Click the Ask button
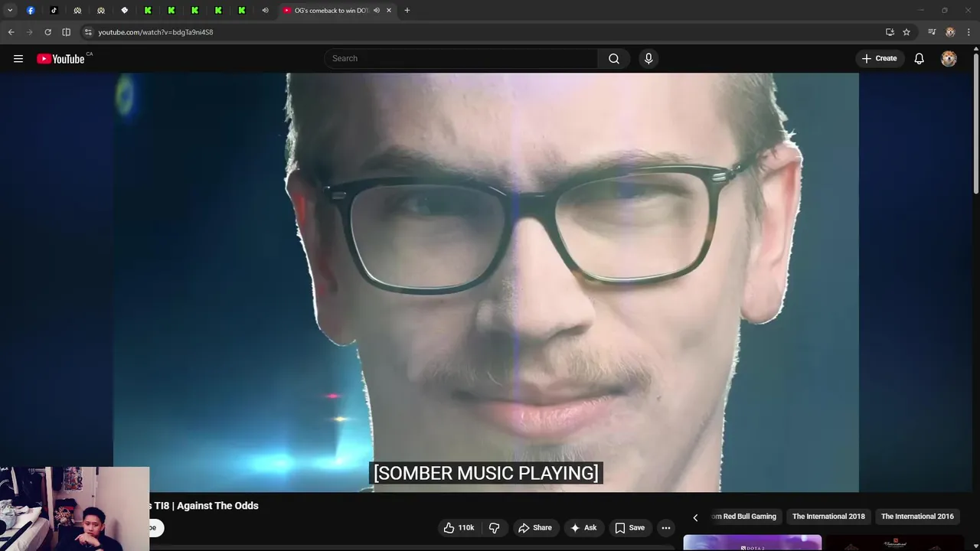This screenshot has width=980, height=551. [583, 528]
